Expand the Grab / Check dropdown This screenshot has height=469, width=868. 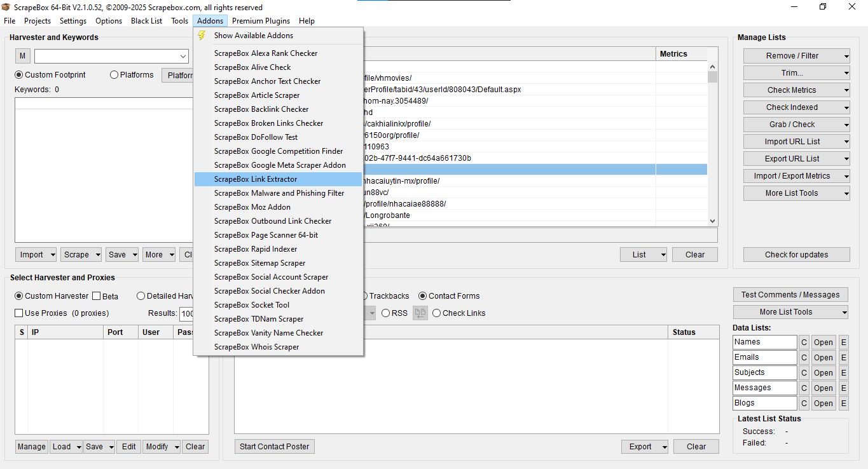click(797, 125)
